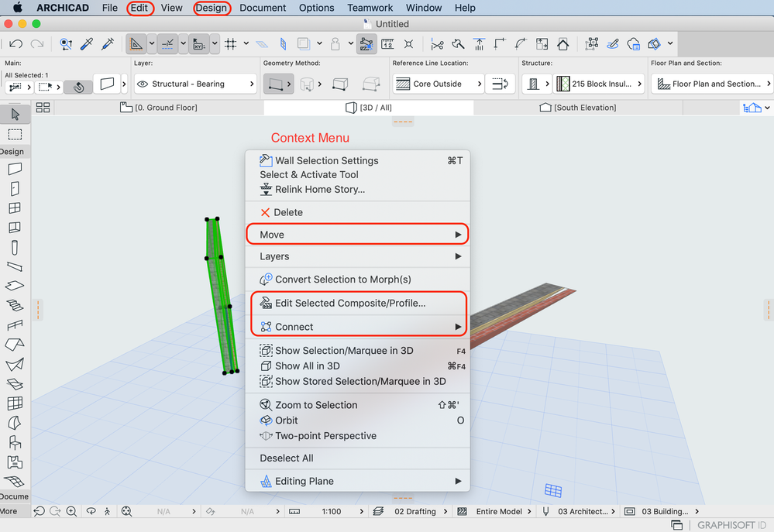This screenshot has height=532, width=774.
Task: Select the Marquee tool in the toolbox
Action: 15,135
